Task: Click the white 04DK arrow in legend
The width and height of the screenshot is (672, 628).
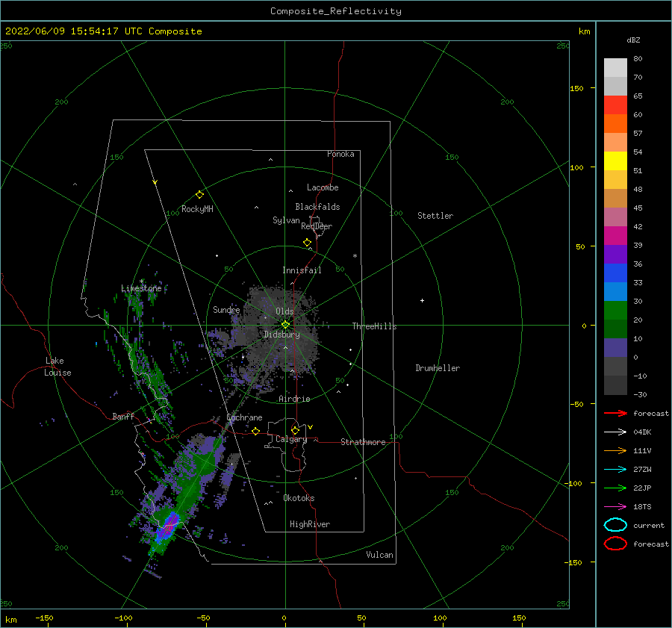Action: click(x=615, y=432)
